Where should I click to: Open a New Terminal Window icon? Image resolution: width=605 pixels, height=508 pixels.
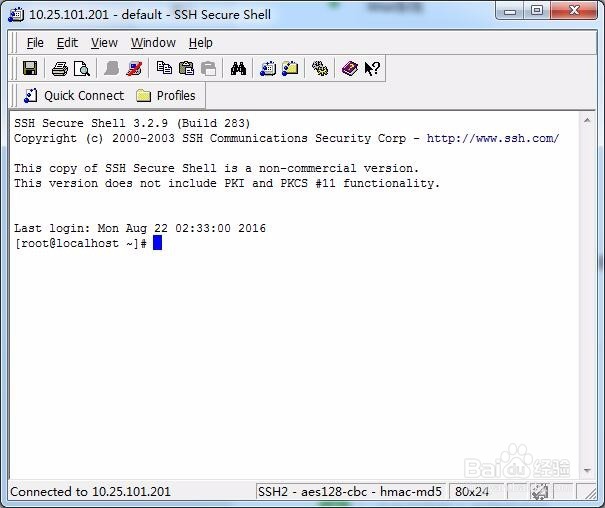(x=268, y=69)
